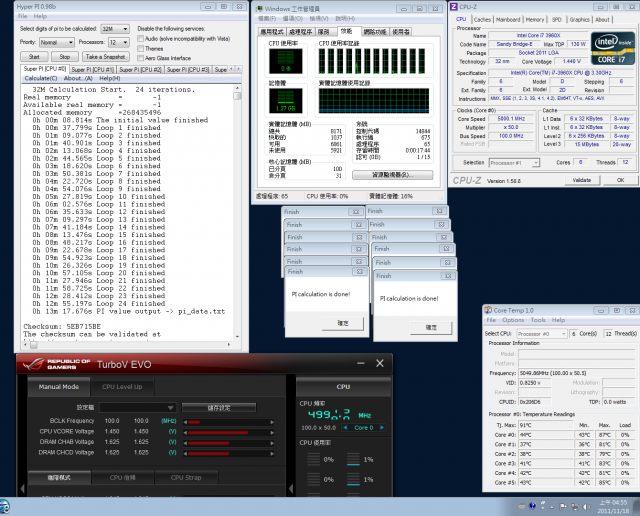Enable Audio service disable checkbox
The width and height of the screenshot is (640, 516).
pyautogui.click(x=140, y=39)
